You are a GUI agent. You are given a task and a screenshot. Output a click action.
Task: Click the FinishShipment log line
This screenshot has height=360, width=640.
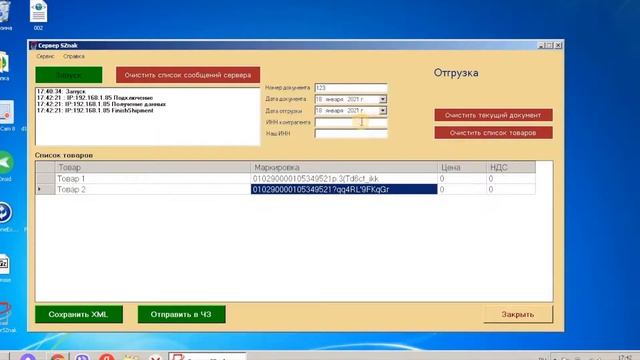(x=95, y=110)
